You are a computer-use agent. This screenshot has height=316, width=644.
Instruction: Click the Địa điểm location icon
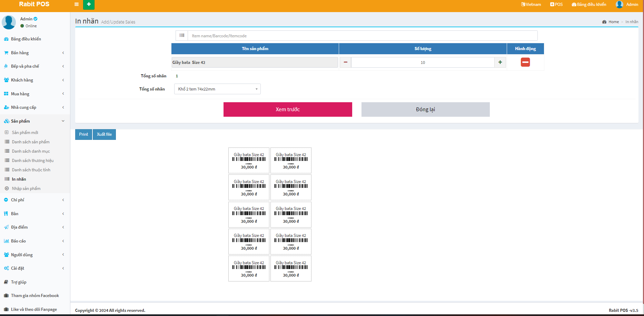(6, 227)
